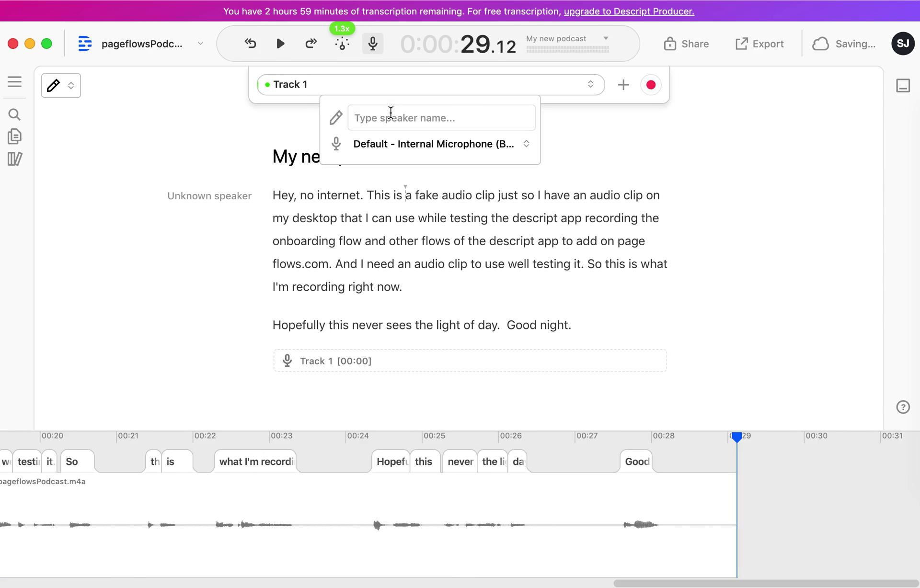Screen dimensions: 920x588
Task: Click the 00:24 mark on timeline ruler
Action: pos(358,436)
